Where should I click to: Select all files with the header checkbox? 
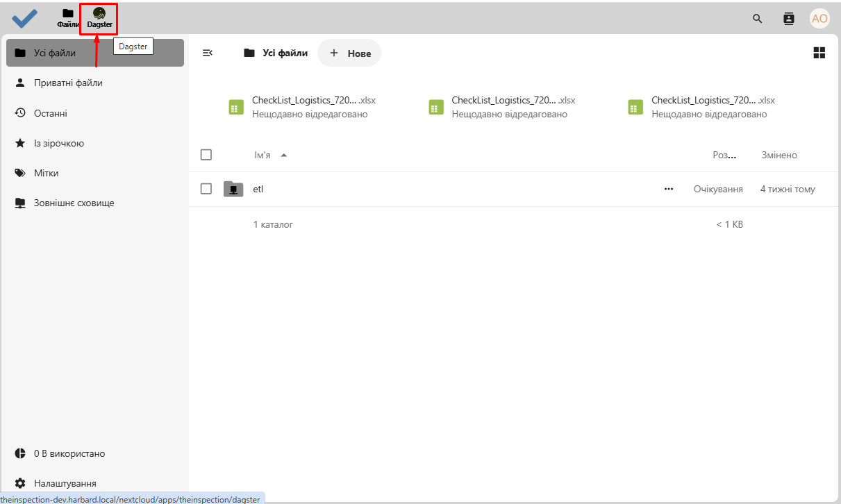pos(206,154)
